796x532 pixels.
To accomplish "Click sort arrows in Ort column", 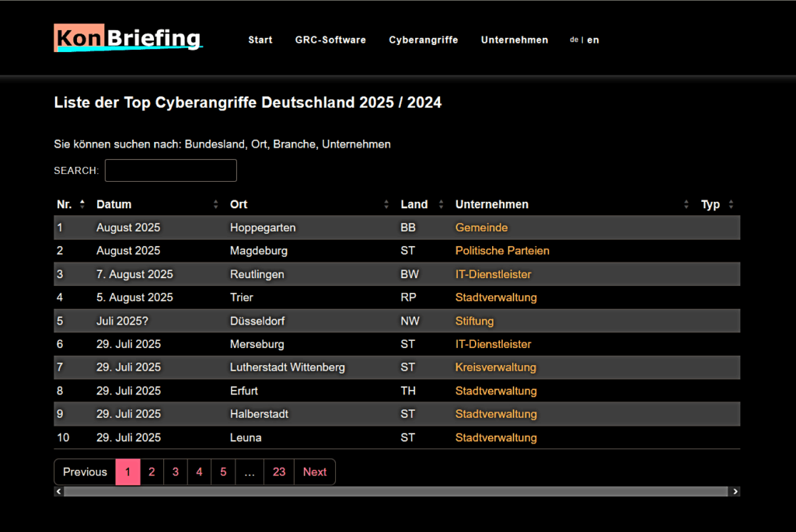I will click(386, 204).
